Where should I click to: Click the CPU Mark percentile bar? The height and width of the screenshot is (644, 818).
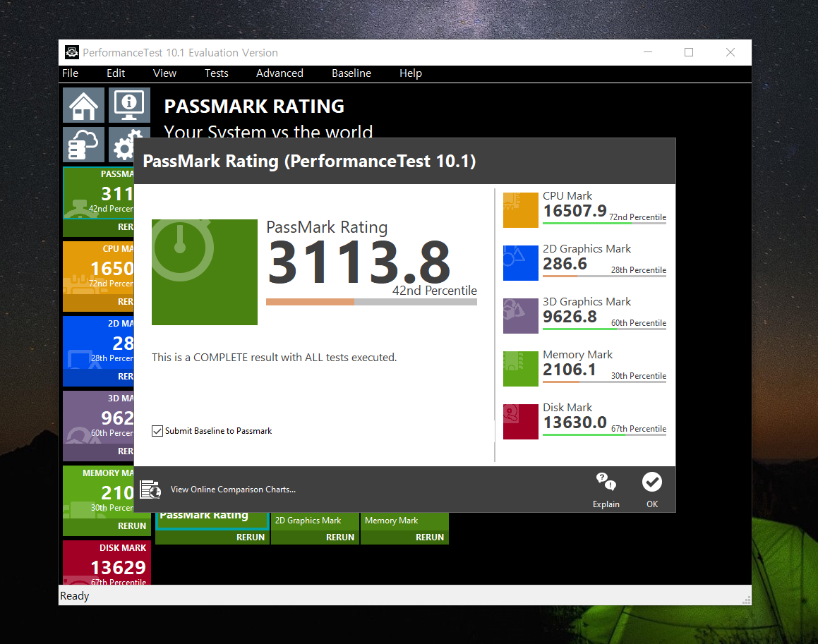605,224
